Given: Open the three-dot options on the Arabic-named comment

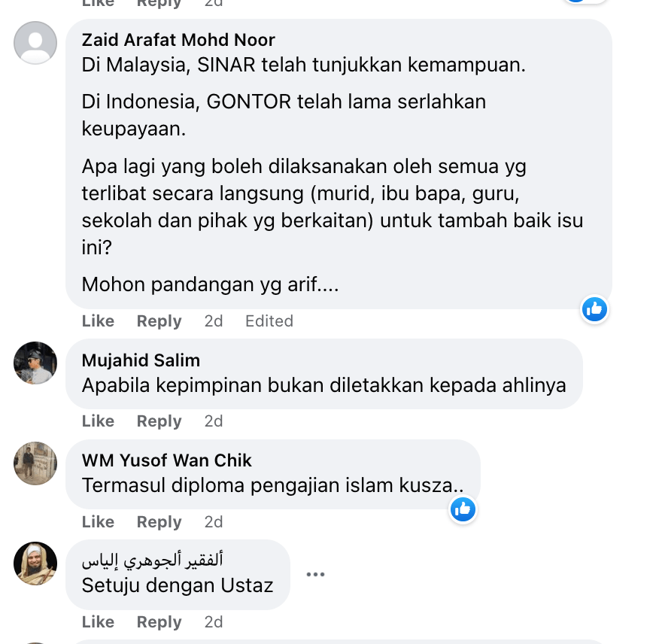Looking at the screenshot, I should (315, 574).
